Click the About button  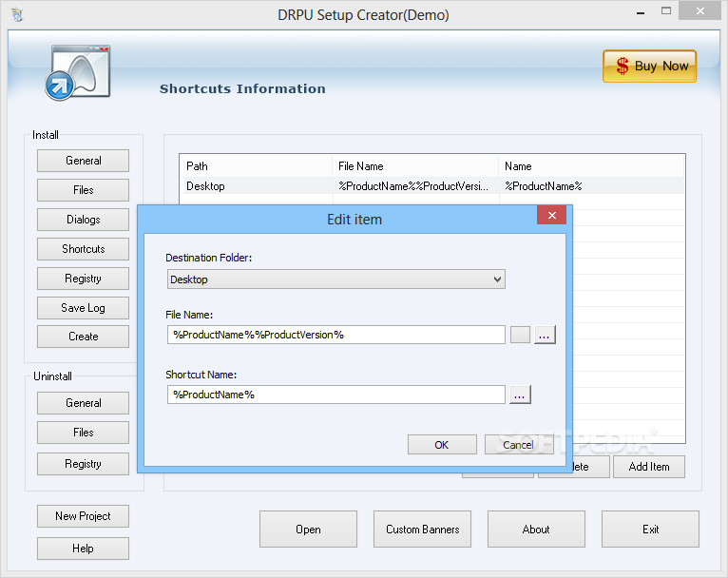(536, 530)
